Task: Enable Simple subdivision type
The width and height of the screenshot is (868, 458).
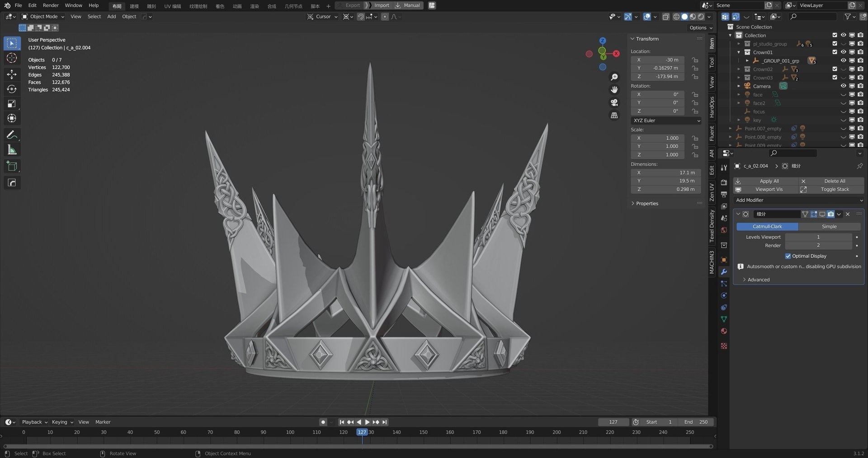Action: click(829, 226)
